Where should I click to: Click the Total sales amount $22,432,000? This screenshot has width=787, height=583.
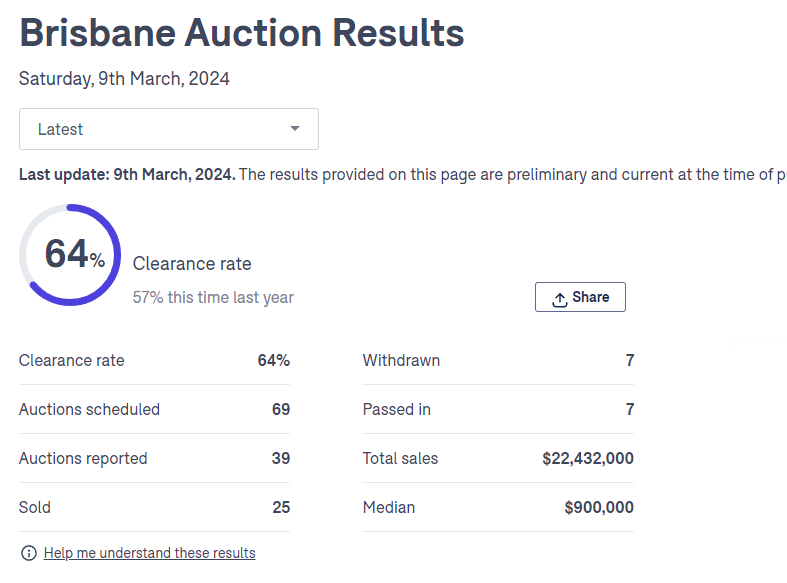point(588,458)
